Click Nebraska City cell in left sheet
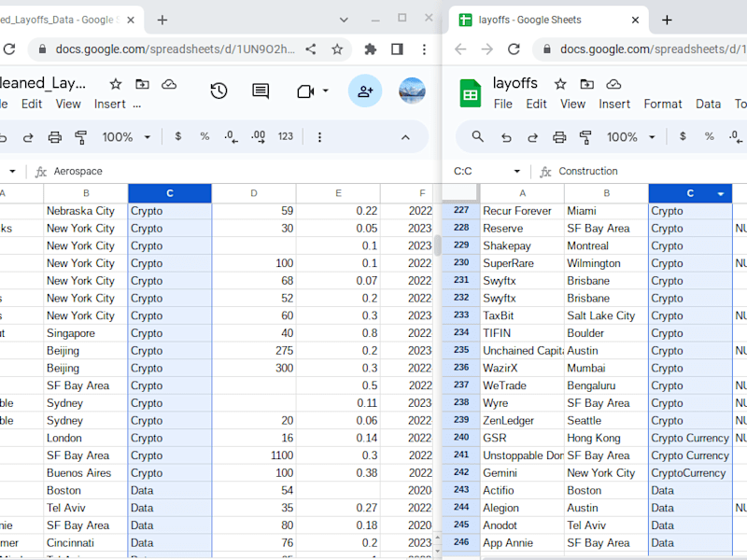The image size is (747, 560). (86, 211)
